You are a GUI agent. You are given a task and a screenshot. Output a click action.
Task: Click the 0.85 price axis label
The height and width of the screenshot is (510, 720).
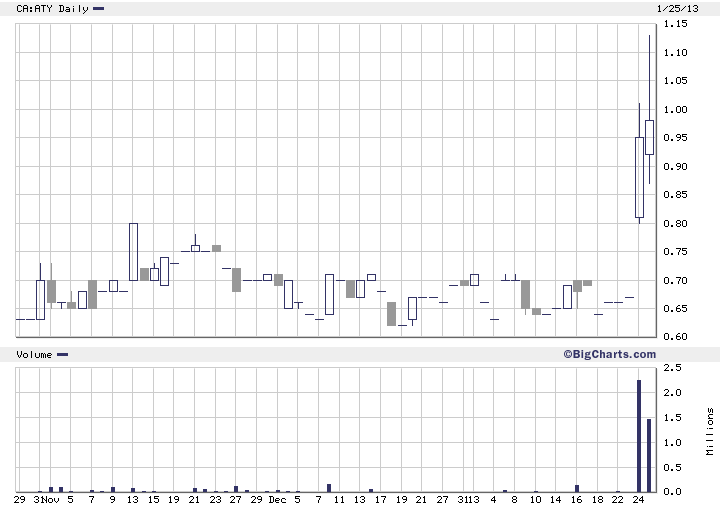[675, 194]
